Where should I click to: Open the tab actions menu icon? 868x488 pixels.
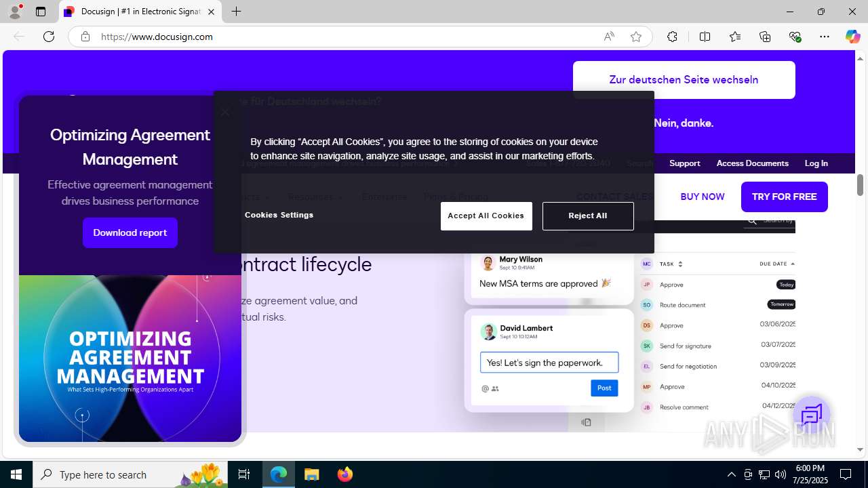pos(41,12)
